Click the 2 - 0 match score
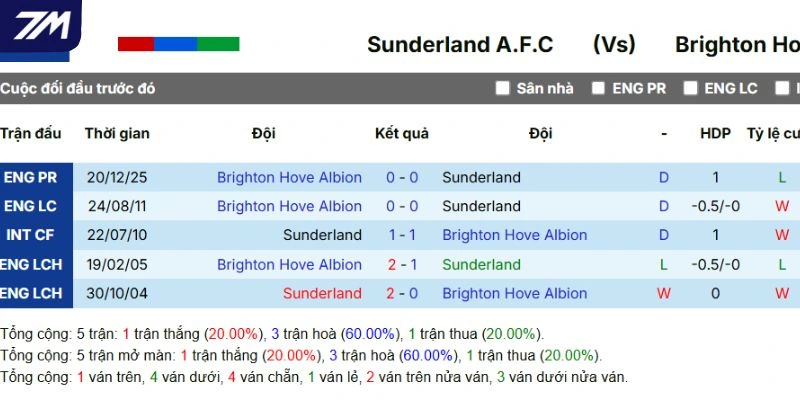This screenshot has width=800, height=400. (402, 293)
